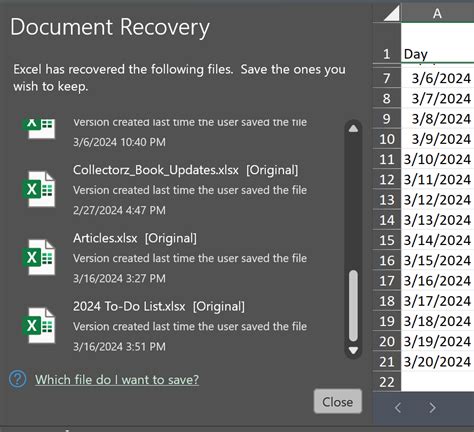This screenshot has width=474, height=432.
Task: Click the 3/16/2024 3:27 PM timestamp
Action: 119,279
